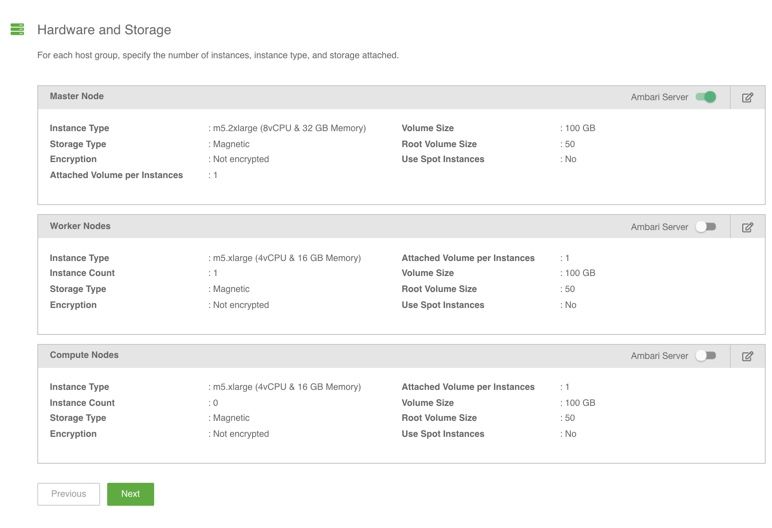The image size is (772, 528).
Task: Open edit icon for Worker Nodes
Action: (747, 227)
